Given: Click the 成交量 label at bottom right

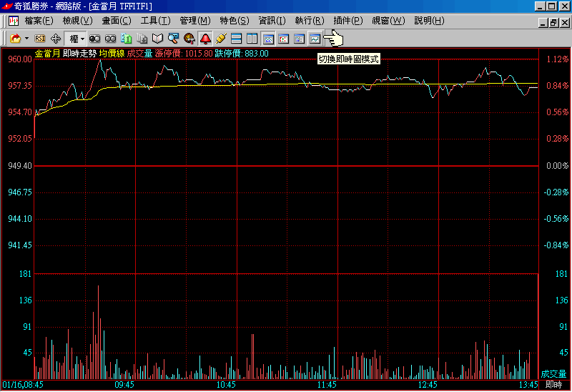Looking at the screenshot, I should [x=553, y=373].
